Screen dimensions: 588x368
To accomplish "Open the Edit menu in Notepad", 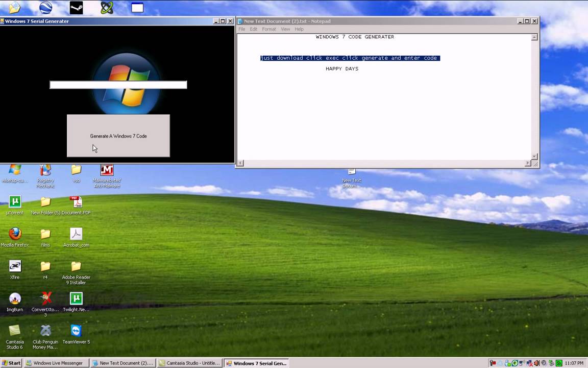I will (x=254, y=29).
